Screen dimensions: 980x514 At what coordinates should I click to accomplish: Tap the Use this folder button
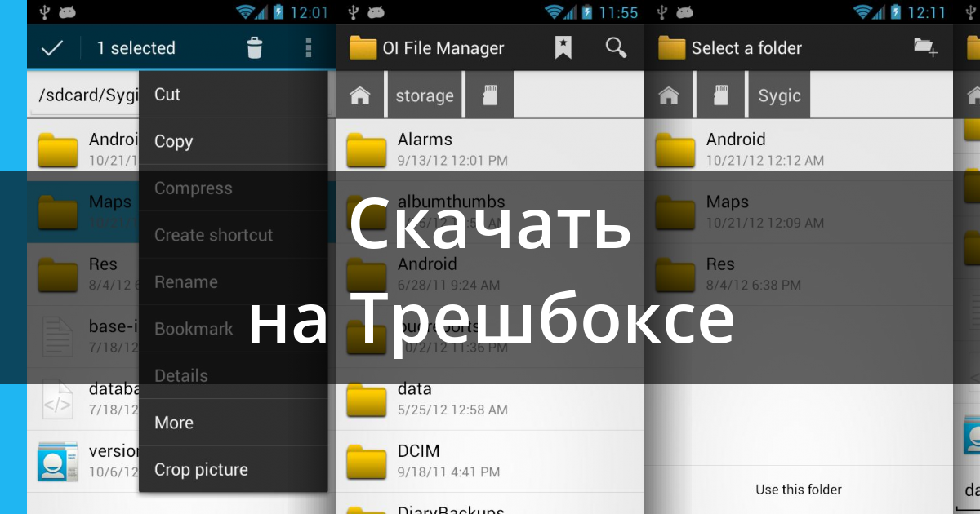point(799,490)
